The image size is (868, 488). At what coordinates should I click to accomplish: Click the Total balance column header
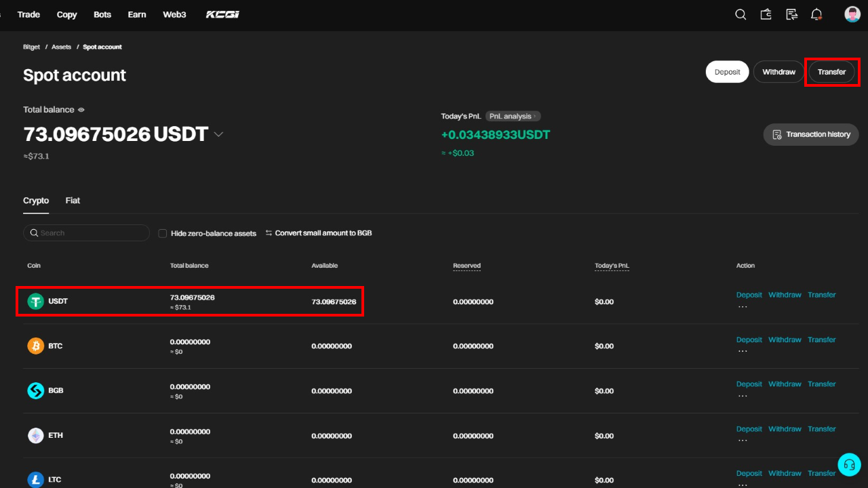[x=189, y=266]
